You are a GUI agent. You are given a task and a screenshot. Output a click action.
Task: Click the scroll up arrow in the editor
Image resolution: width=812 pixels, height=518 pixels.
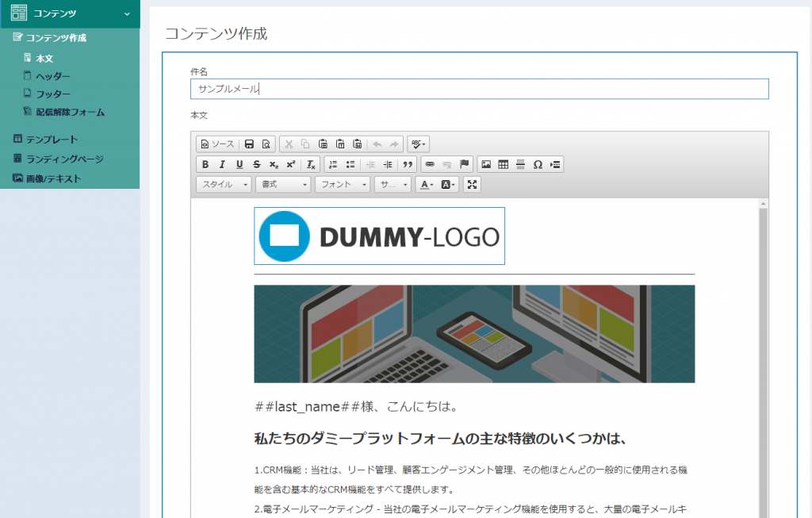(764, 204)
